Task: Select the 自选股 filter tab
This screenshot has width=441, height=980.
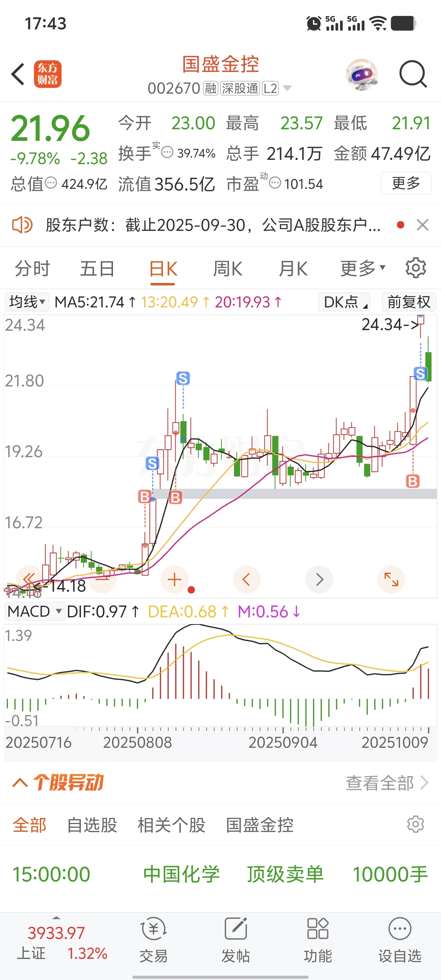Action: pyautogui.click(x=92, y=825)
